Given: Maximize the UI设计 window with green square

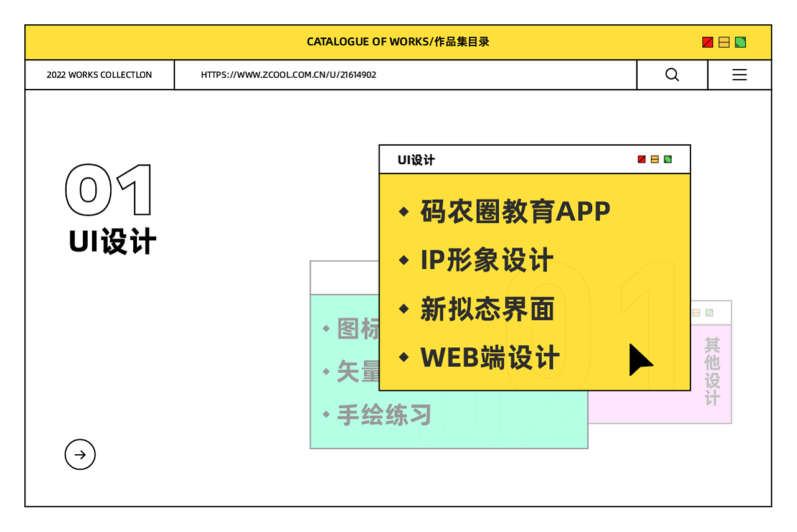Looking at the screenshot, I should click(x=668, y=159).
